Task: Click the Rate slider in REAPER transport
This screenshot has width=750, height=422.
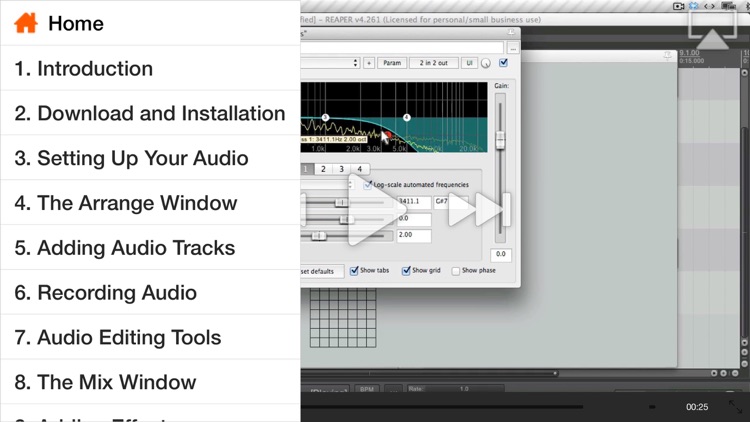Action: click(454, 389)
